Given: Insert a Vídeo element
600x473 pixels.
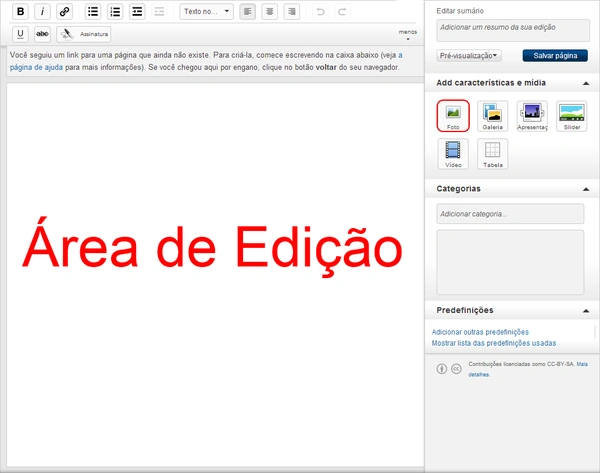Looking at the screenshot, I should coord(453,154).
